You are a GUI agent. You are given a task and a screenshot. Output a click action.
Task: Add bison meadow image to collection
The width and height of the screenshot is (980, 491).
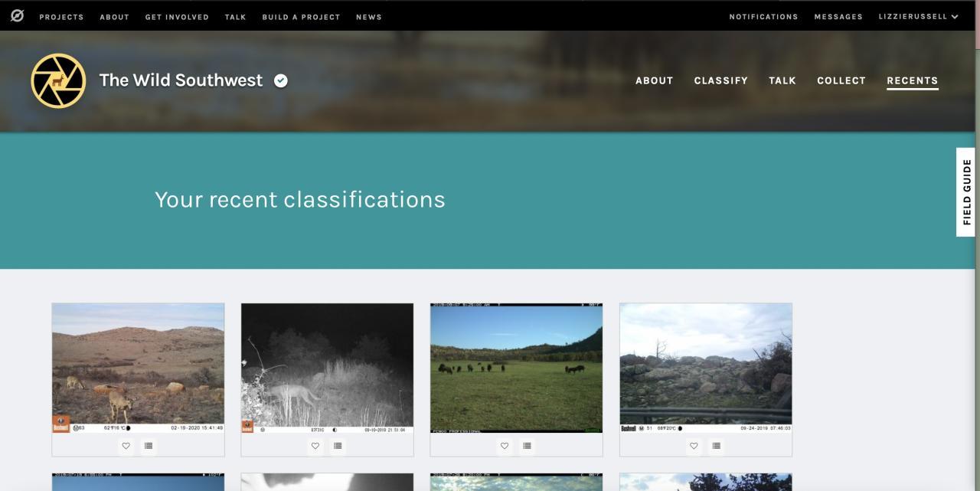pos(527,446)
